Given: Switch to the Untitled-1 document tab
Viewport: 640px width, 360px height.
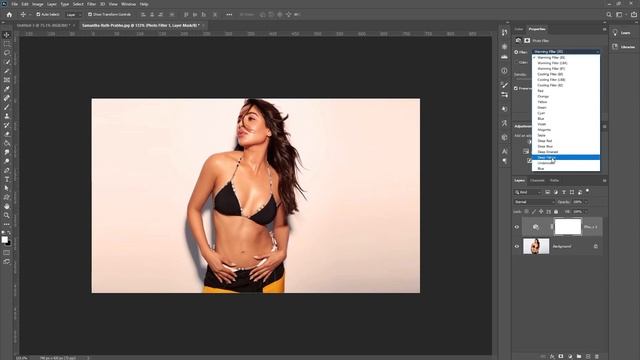Looking at the screenshot, I should [x=43, y=25].
